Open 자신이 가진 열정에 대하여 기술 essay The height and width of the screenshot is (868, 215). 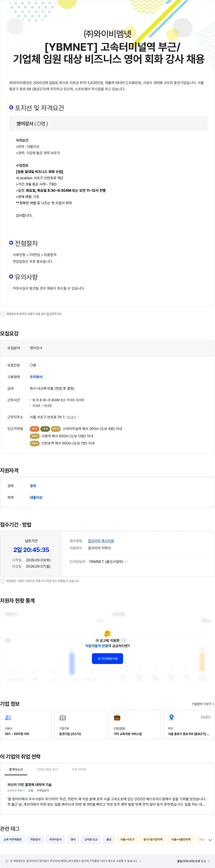(29, 785)
